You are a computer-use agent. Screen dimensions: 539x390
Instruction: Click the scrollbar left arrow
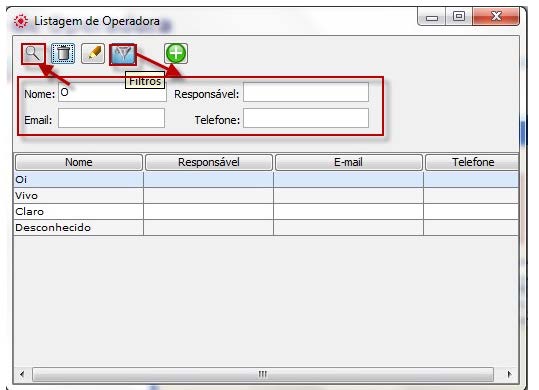click(x=22, y=374)
